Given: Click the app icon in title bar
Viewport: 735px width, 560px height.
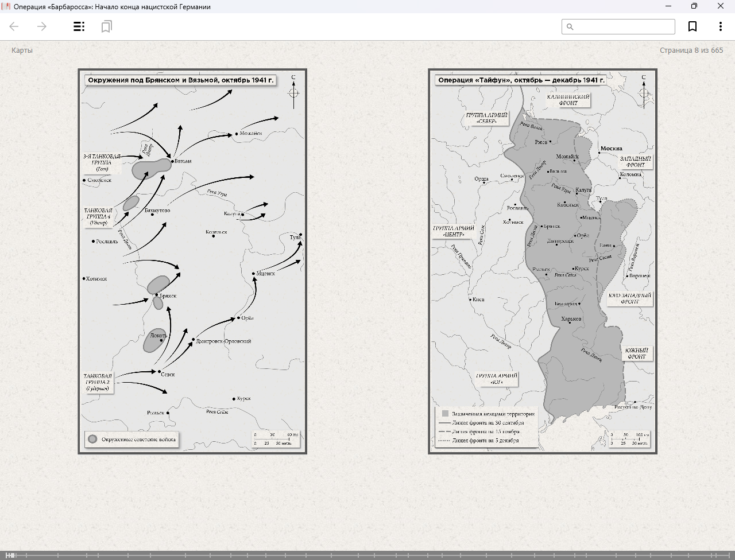Looking at the screenshot, I should 6,6.
